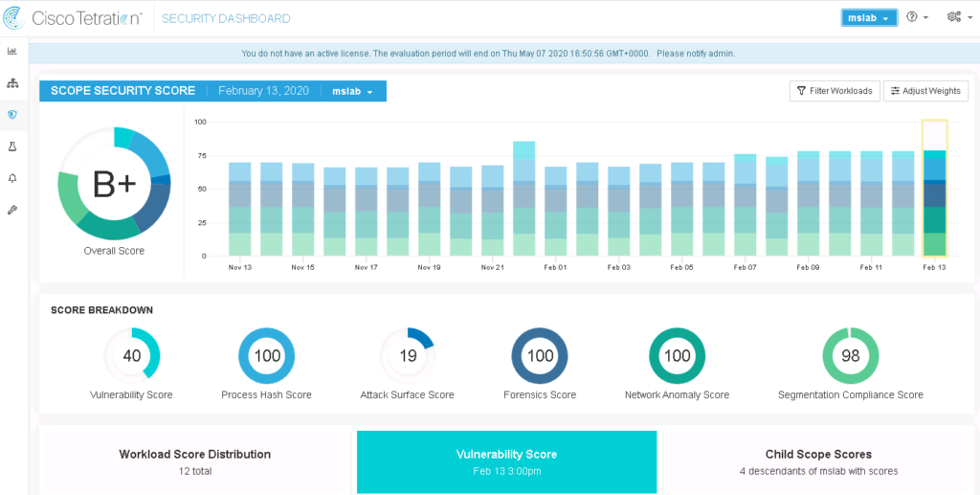
Task: Select the Attack Surface Score donut
Action: [407, 355]
